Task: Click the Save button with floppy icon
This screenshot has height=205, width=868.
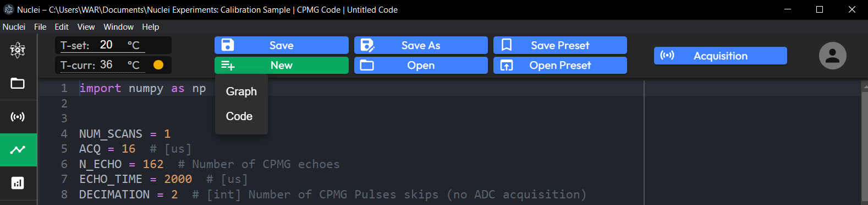Action: (x=282, y=45)
